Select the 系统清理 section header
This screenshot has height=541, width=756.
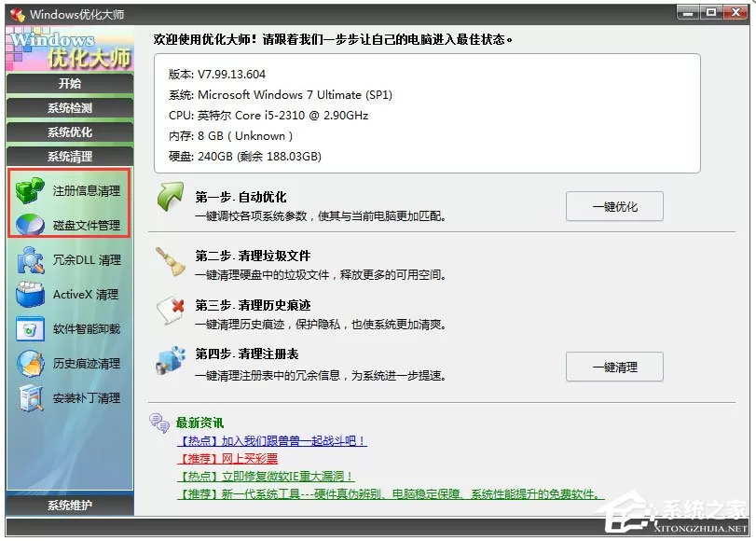click(70, 157)
